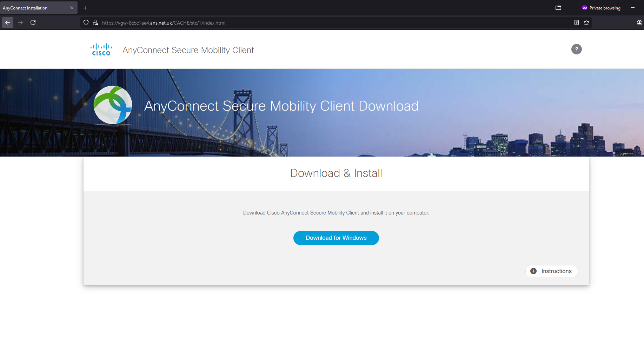Open the tracking protection shield icon
Image resolution: width=644 pixels, height=343 pixels.
86,23
